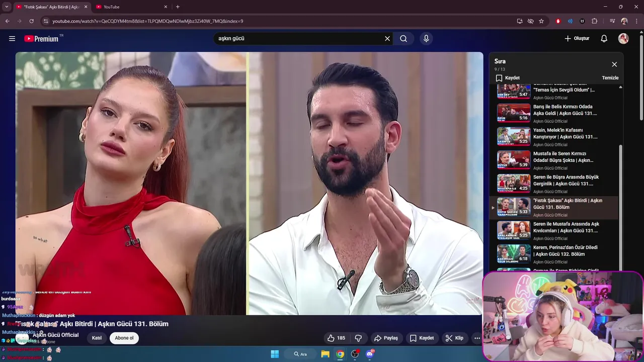644x362 pixels.
Task: Play queue item 'Barış ile Belis Kırmızı Odada'
Action: [555, 114]
